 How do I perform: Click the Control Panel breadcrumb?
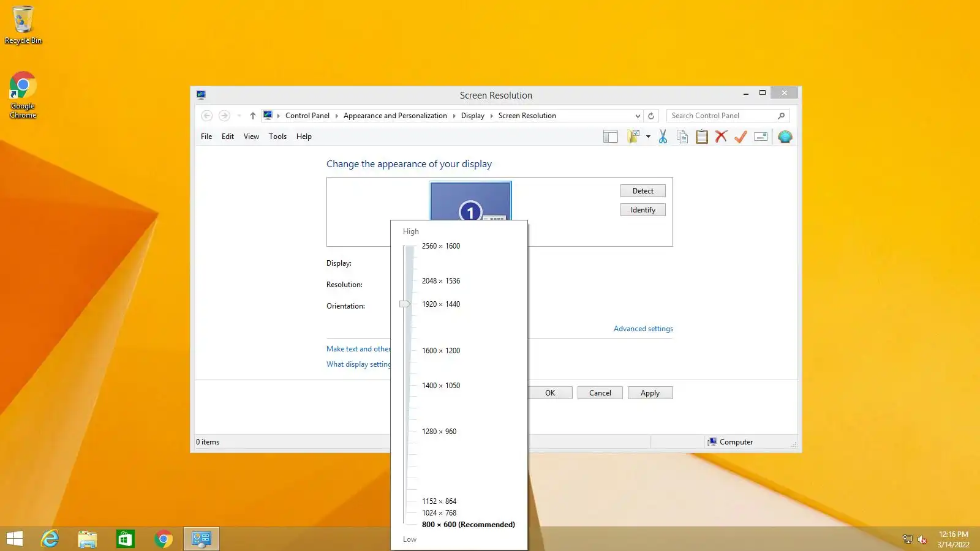307,116
